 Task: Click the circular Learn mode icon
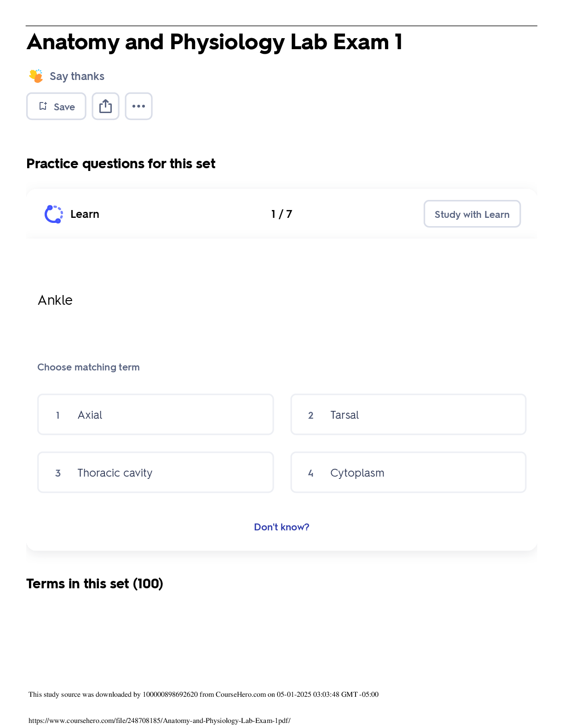coord(54,214)
